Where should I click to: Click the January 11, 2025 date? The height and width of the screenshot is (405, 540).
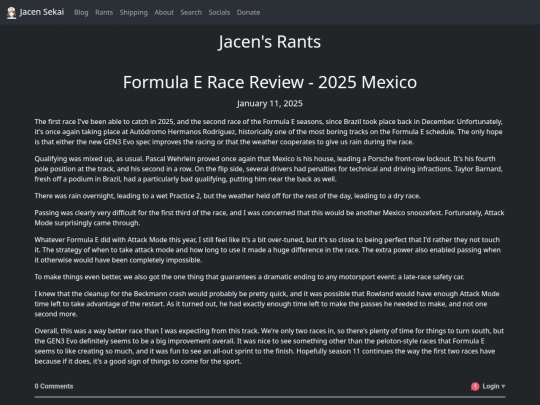coord(270,103)
